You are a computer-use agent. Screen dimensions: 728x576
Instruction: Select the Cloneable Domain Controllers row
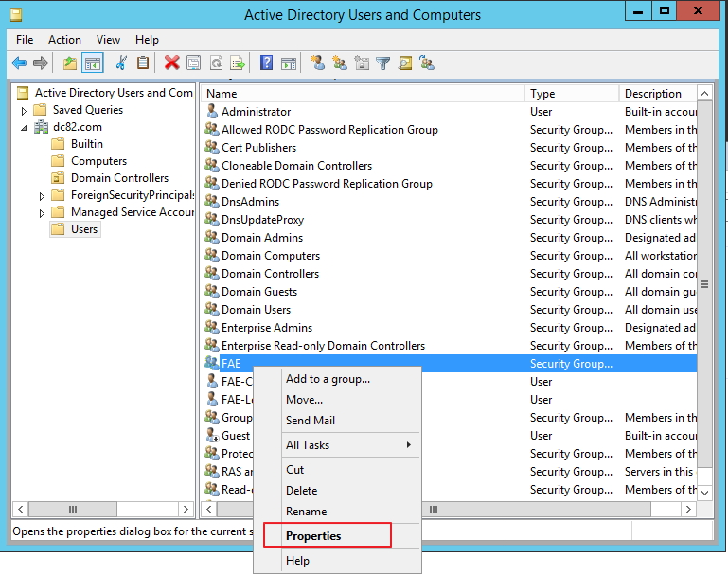tap(450, 166)
